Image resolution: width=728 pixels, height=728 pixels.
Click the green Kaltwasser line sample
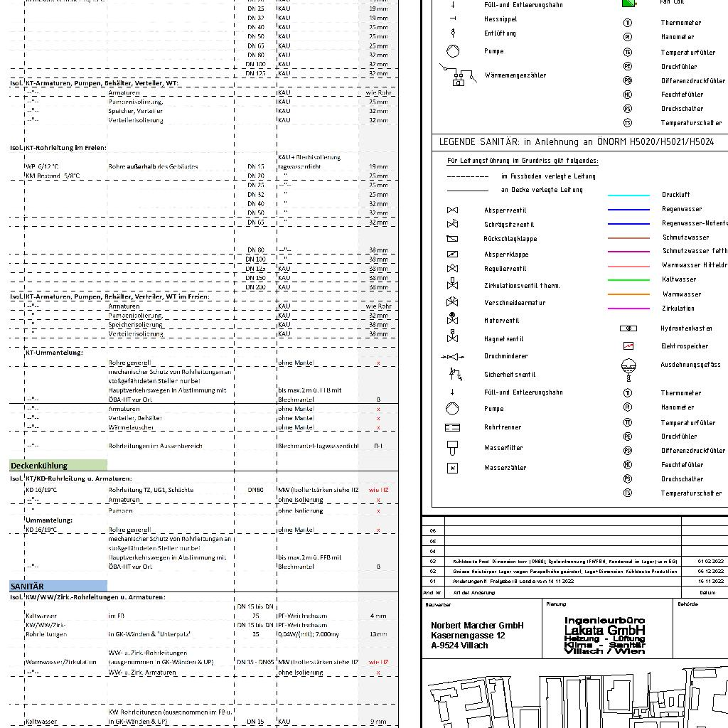coord(628,280)
